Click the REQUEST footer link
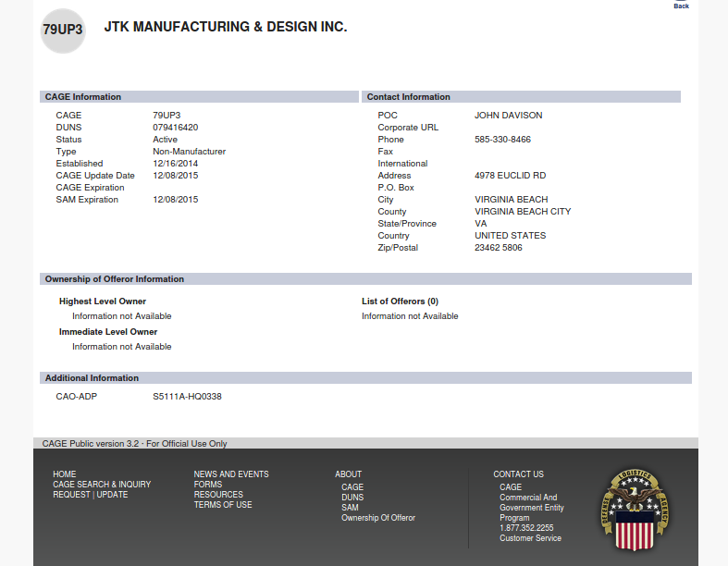This screenshot has width=728, height=566. [x=71, y=495]
